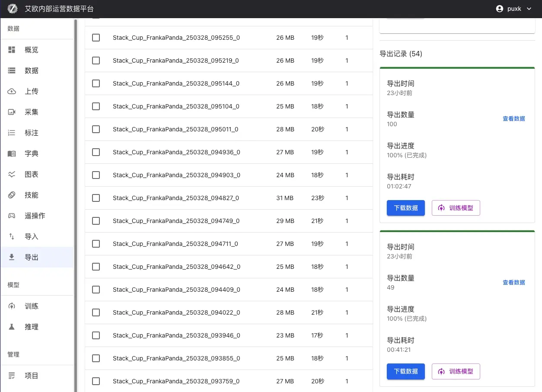
Task: Open the 字典 book icon
Action: pyautogui.click(x=12, y=153)
